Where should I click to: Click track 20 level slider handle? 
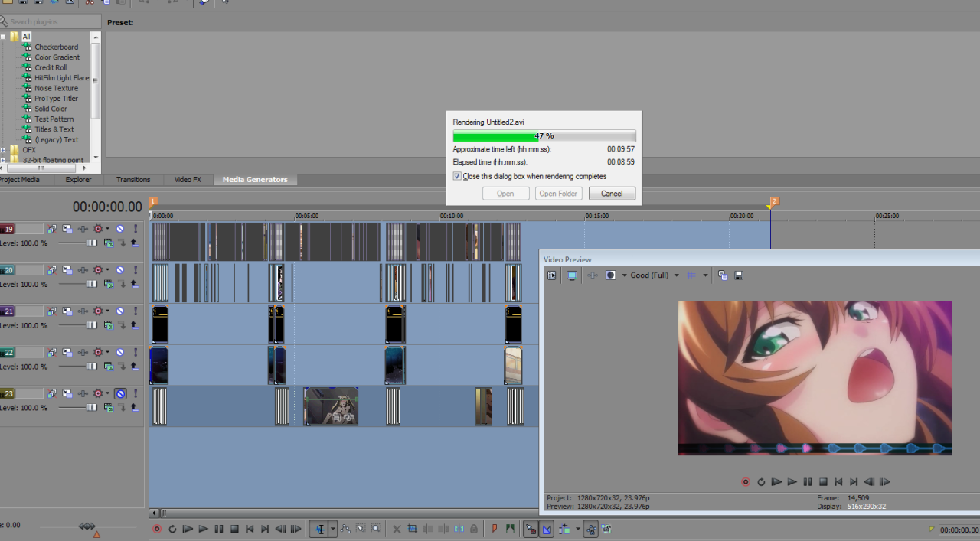92,284
